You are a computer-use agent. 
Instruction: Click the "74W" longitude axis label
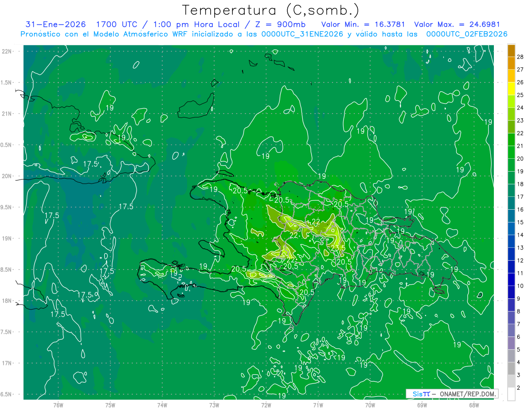(162, 405)
